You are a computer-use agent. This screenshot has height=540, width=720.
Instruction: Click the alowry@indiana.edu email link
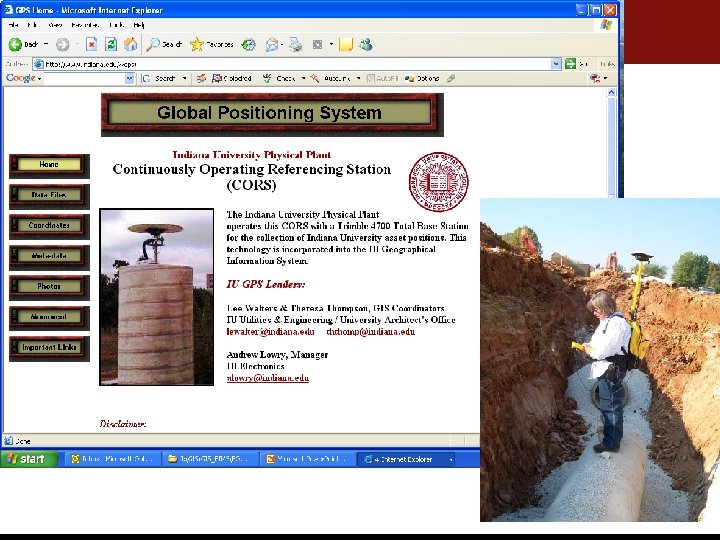(268, 378)
